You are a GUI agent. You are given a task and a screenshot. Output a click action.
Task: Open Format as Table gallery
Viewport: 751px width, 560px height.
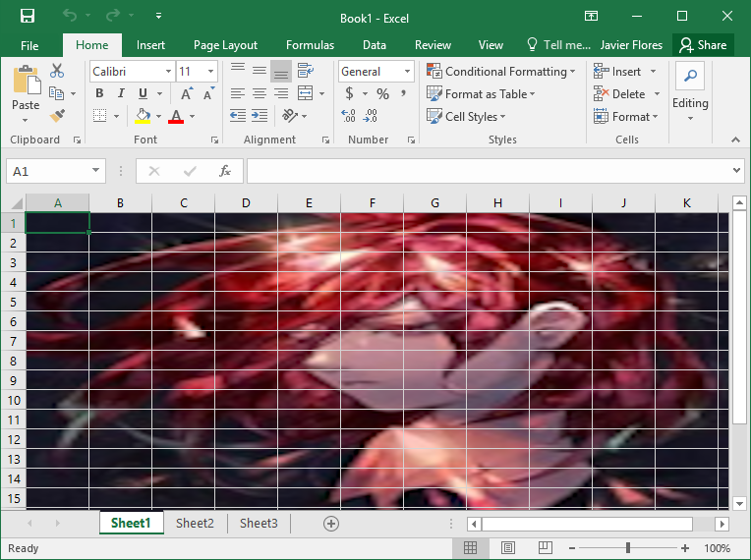click(482, 94)
